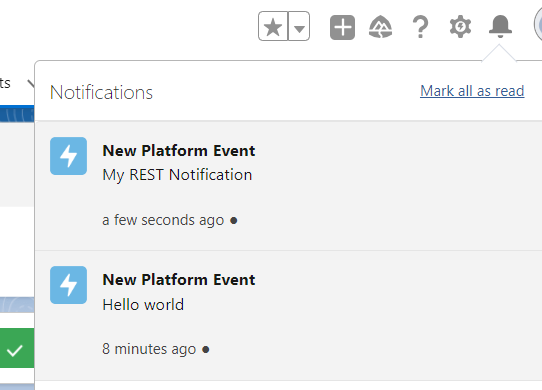Open the Hello world notification
The height and width of the screenshot is (390, 542).
click(x=288, y=315)
